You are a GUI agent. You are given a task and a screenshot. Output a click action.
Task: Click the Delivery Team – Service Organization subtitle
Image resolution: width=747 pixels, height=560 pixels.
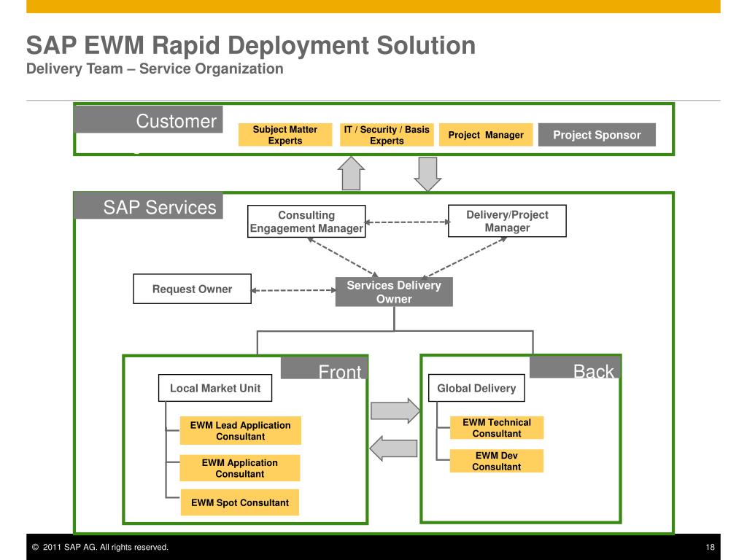pos(155,69)
